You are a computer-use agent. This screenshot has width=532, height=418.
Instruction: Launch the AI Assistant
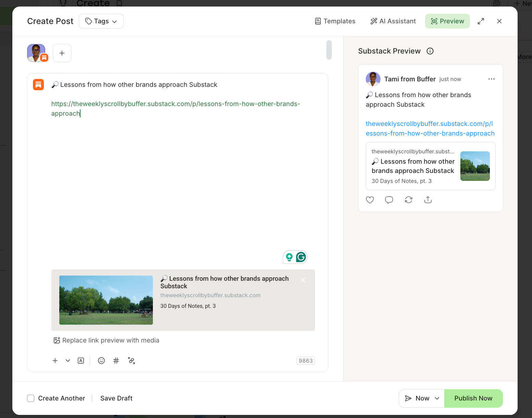[x=393, y=21]
